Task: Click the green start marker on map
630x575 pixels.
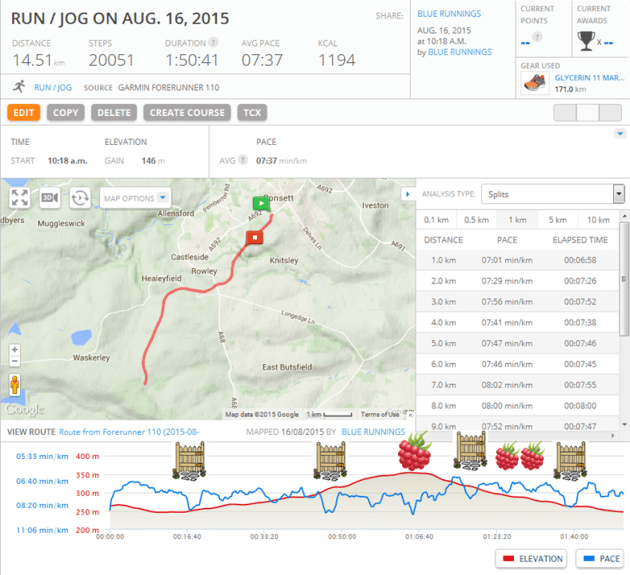Action: tap(260, 203)
